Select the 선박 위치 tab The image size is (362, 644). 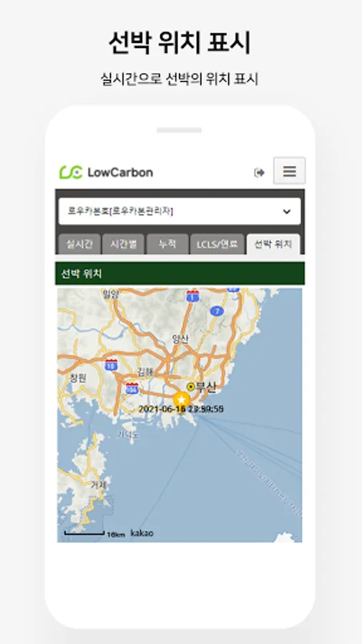(273, 245)
